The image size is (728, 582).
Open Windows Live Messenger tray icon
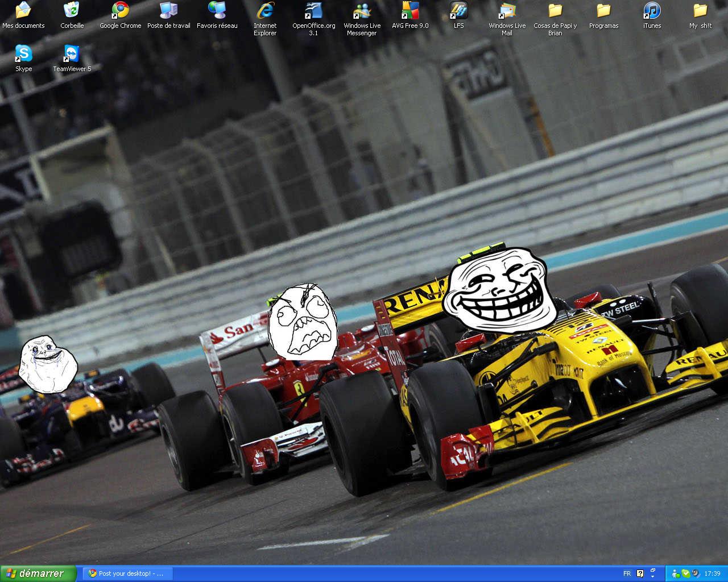(x=676, y=573)
